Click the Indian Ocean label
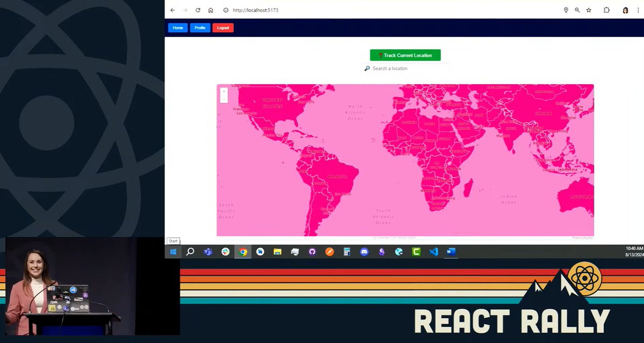Viewport: 644px width, 343px height. tap(509, 199)
